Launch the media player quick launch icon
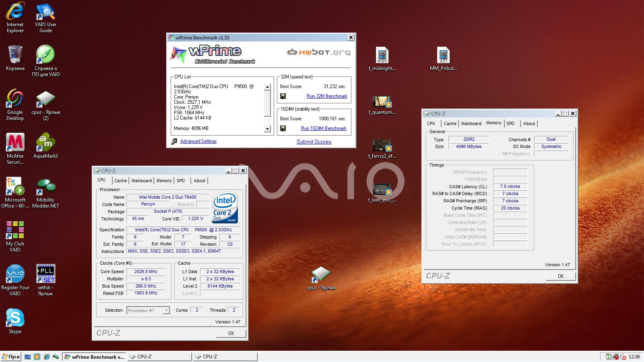The height and width of the screenshot is (362, 644). pos(37,357)
